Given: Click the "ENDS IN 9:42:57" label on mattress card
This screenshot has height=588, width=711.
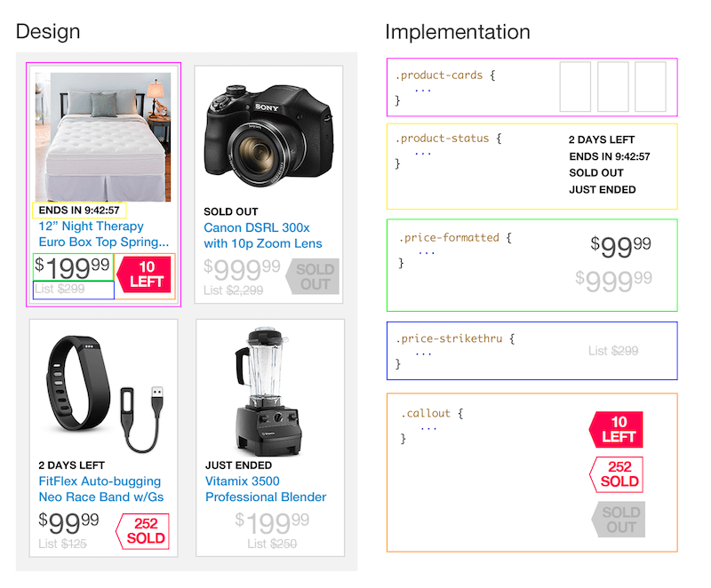Looking at the screenshot, I should (x=79, y=211).
